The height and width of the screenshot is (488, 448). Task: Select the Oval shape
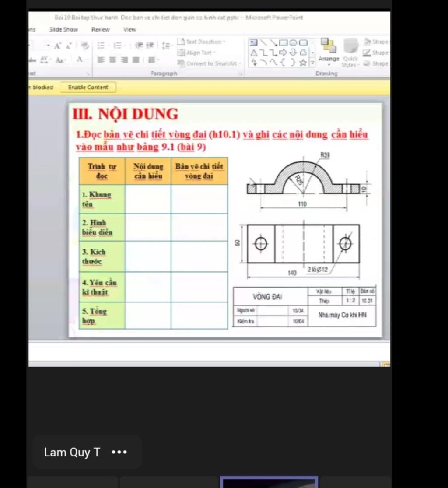click(293, 42)
